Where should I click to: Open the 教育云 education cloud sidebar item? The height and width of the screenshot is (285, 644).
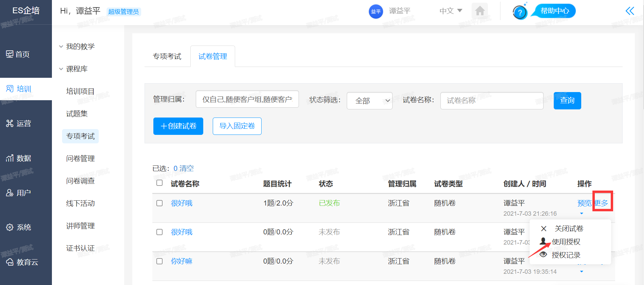pos(22,262)
